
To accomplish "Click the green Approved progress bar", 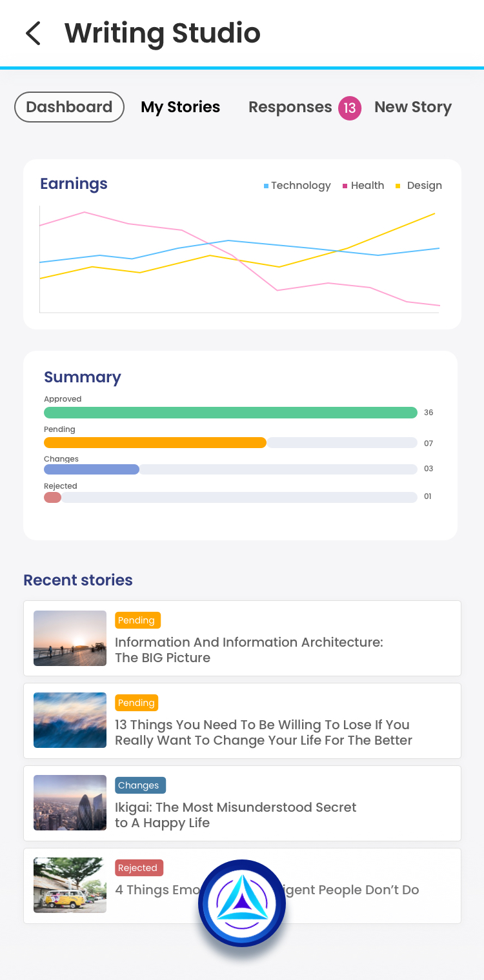I will (x=230, y=413).
